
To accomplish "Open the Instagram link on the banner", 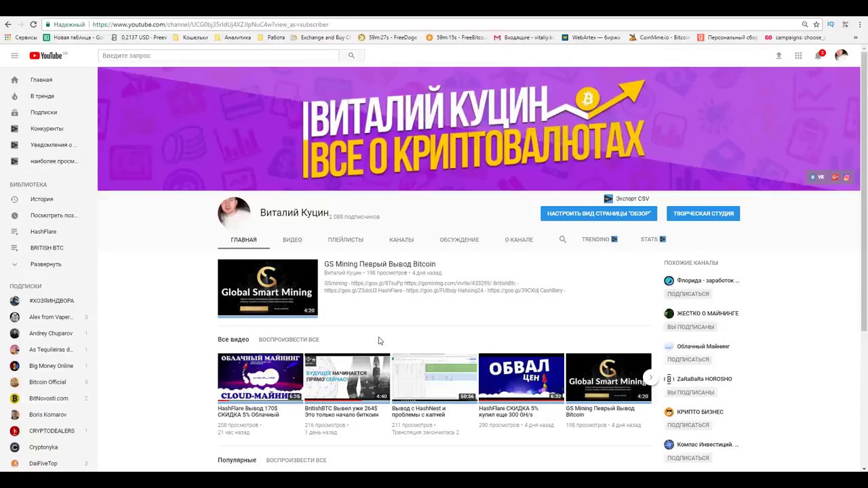I will click(x=846, y=178).
